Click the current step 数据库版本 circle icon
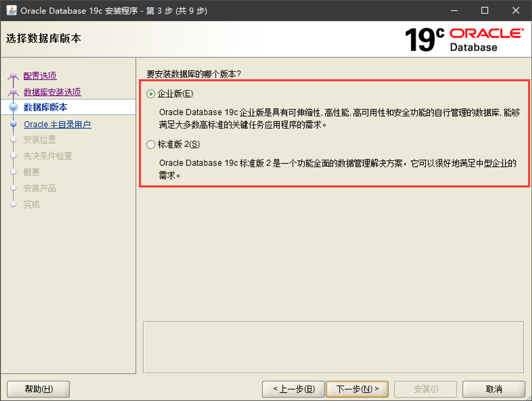The width and height of the screenshot is (532, 401). pos(13,107)
